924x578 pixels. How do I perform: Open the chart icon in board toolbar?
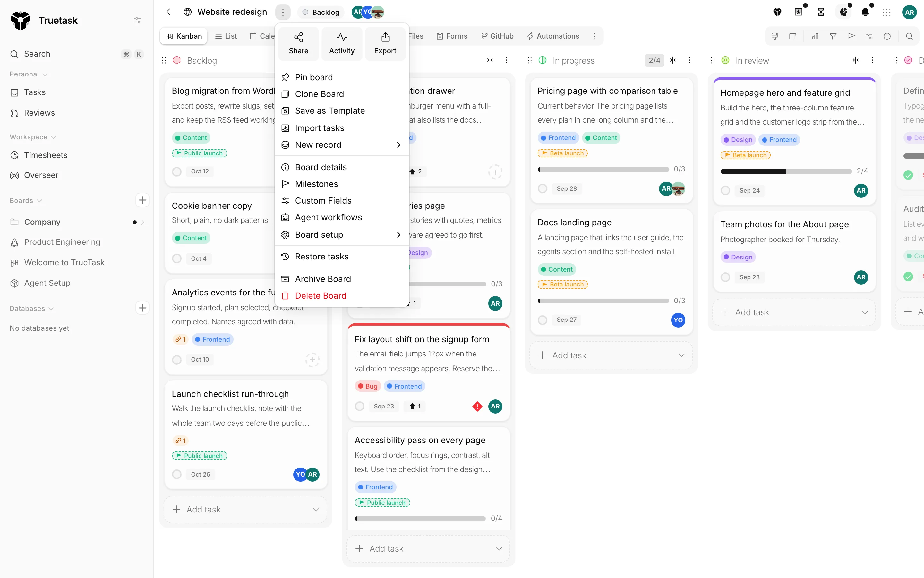(x=815, y=36)
